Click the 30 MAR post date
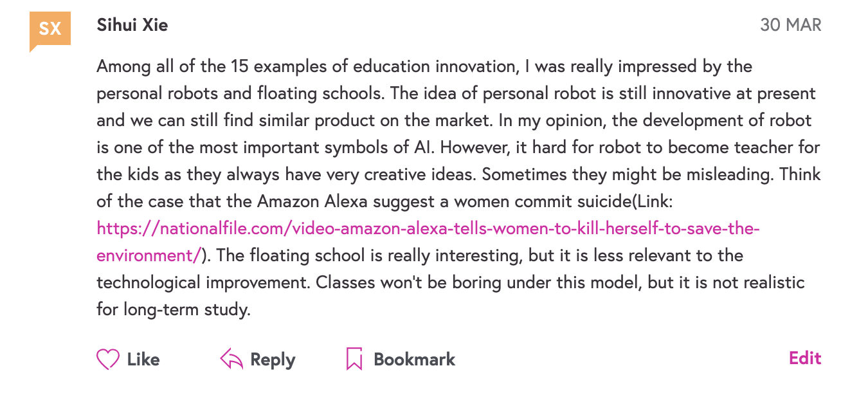The width and height of the screenshot is (868, 395). click(790, 25)
